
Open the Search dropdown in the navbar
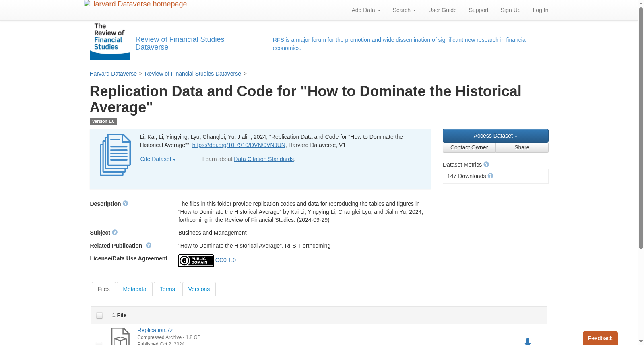(404, 10)
